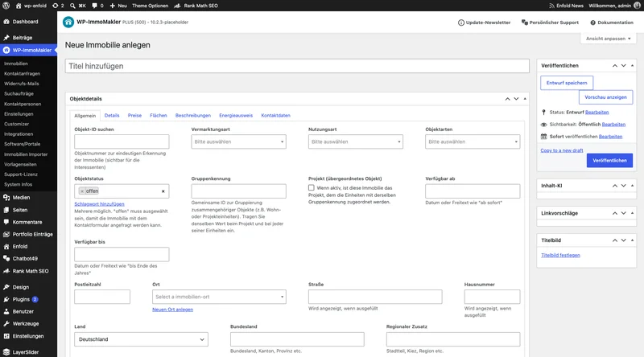Click the Postleitzahl input field

102,297
